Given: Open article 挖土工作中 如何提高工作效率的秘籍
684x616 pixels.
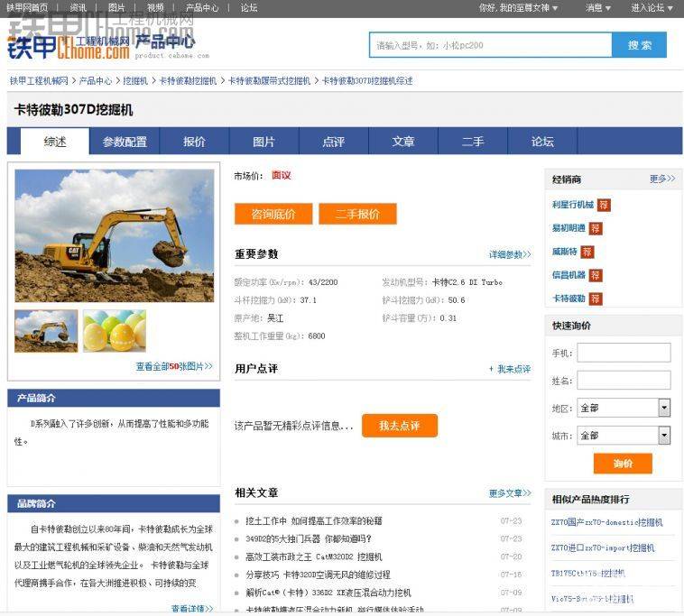Looking at the screenshot, I should click(314, 521).
